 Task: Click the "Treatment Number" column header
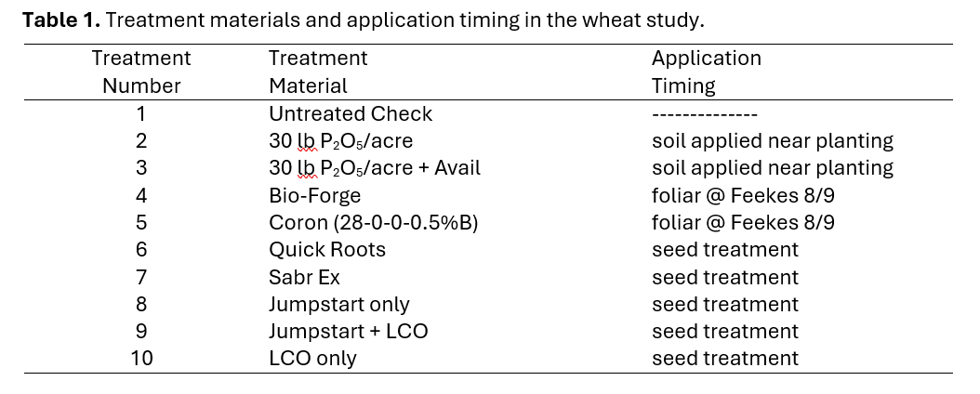tap(141, 72)
